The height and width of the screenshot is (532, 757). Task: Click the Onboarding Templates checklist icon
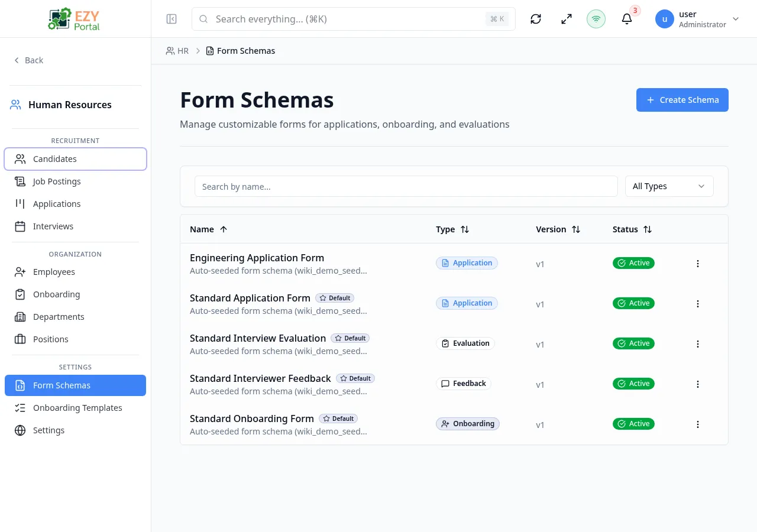click(x=20, y=408)
